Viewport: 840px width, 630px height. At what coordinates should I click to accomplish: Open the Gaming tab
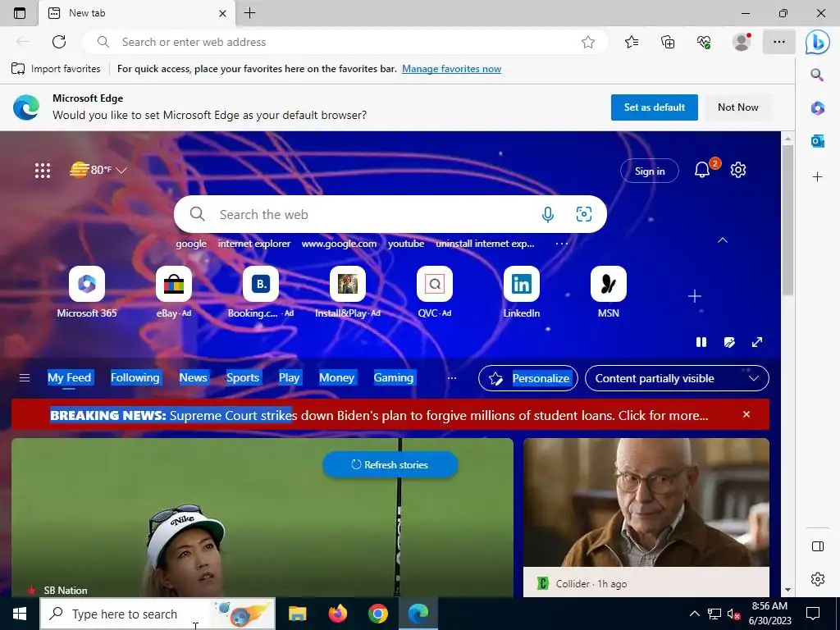(394, 377)
